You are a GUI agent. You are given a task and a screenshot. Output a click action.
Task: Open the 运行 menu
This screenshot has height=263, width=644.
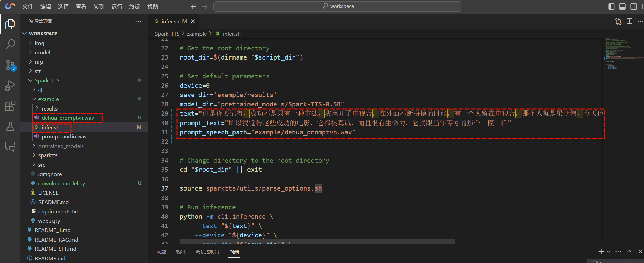(117, 6)
